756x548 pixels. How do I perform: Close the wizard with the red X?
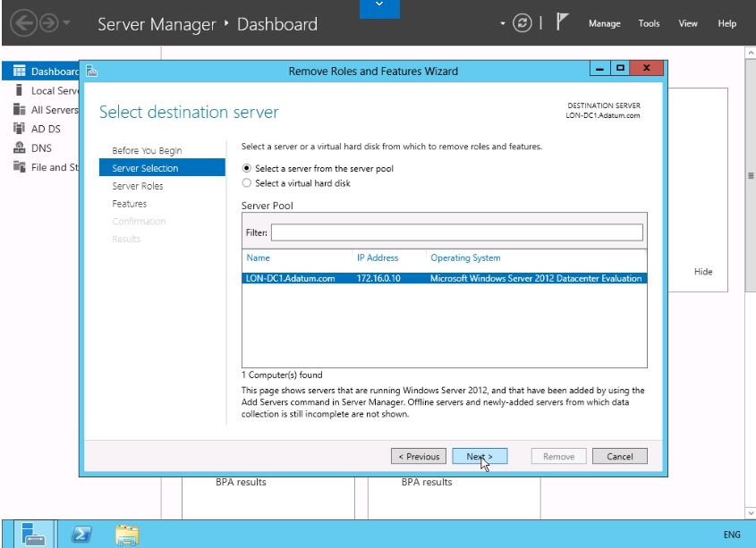(x=647, y=69)
